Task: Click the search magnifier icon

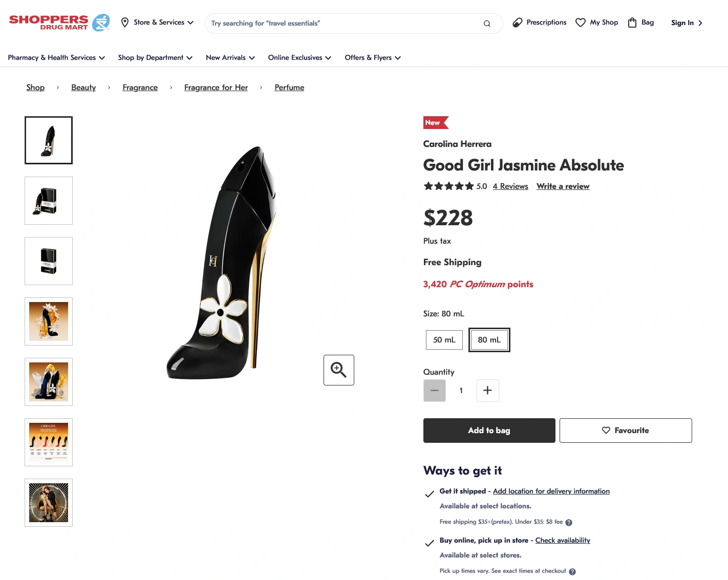Action: (487, 24)
